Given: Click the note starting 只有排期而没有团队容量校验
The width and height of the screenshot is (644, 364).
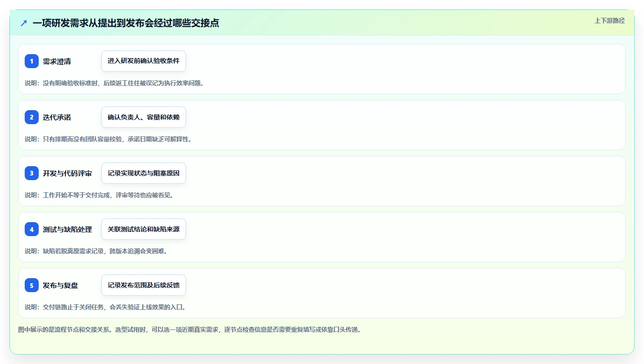Looking at the screenshot, I should coord(108,139).
